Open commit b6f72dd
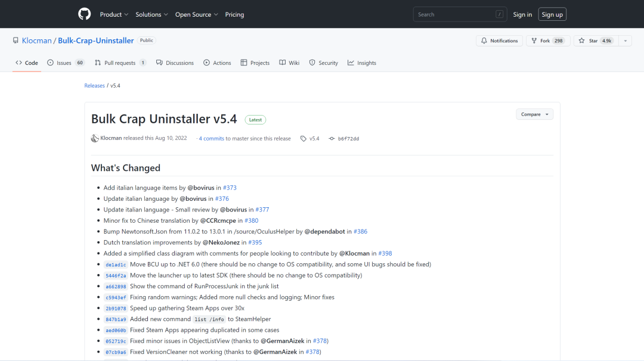Image resolution: width=644 pixels, height=361 pixels. tap(348, 139)
